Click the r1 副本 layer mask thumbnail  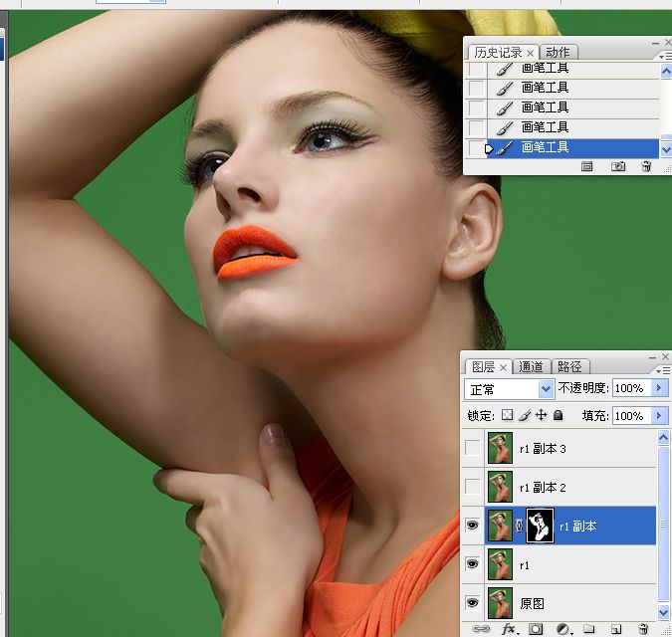(x=540, y=526)
